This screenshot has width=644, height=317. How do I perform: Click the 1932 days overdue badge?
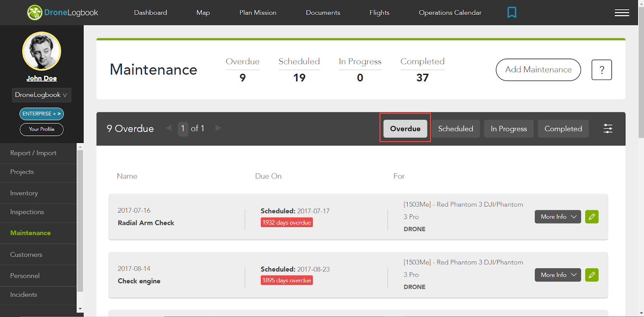point(287,222)
